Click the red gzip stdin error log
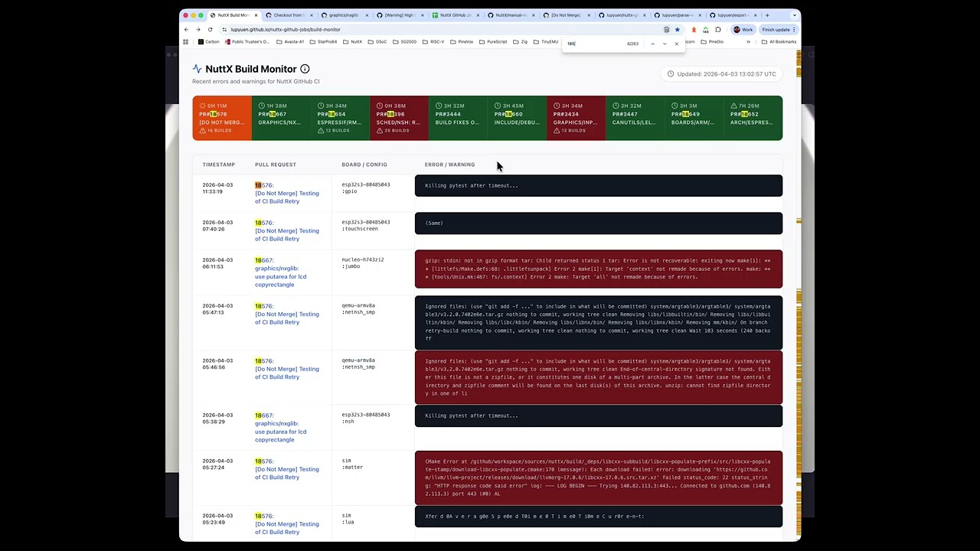This screenshot has width=980, height=551. click(x=599, y=269)
